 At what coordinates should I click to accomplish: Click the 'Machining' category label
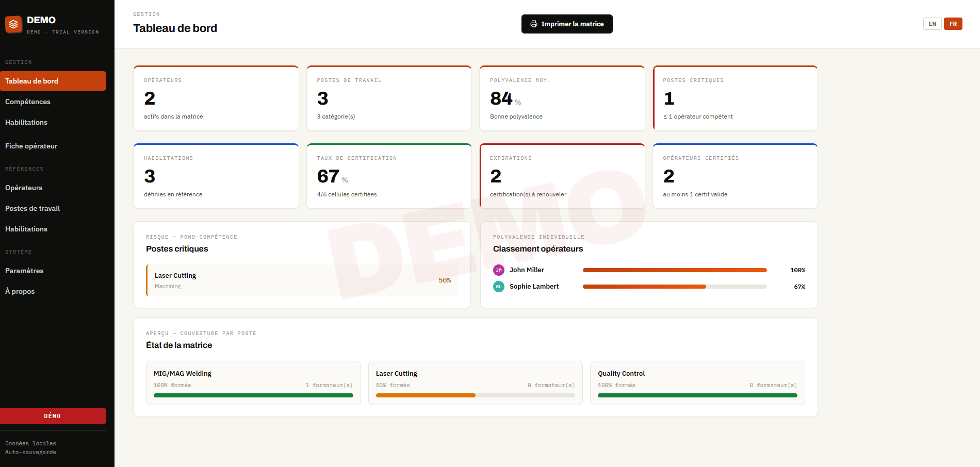pos(168,286)
